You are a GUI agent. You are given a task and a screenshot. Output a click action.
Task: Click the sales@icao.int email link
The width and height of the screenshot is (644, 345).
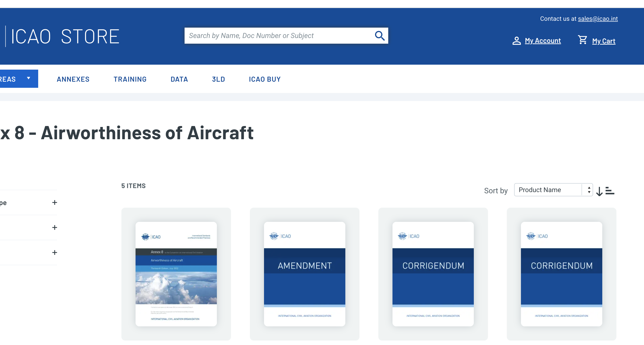[x=598, y=19]
